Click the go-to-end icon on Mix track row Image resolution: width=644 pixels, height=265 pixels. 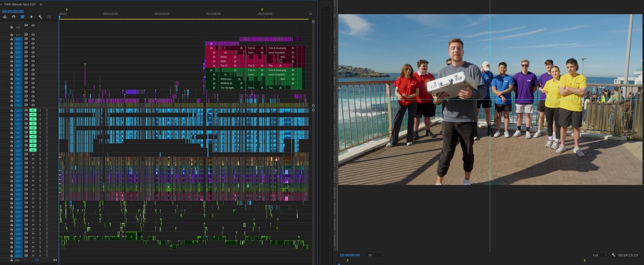coord(55,260)
